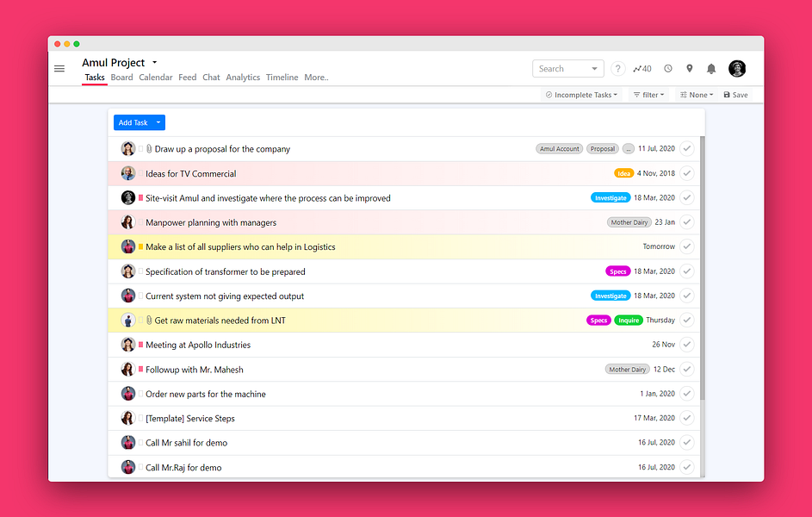The width and height of the screenshot is (812, 517).
Task: Open the activity trend icon showing 40
Action: click(x=642, y=68)
